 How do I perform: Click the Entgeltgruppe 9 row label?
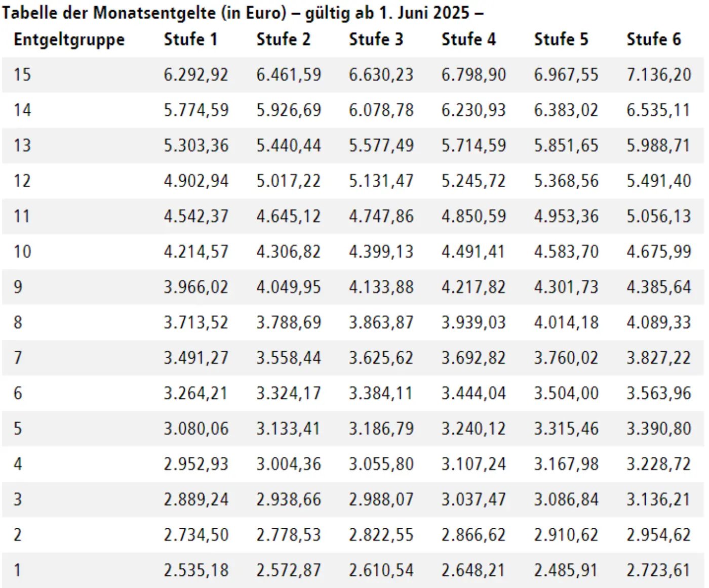pyautogui.click(x=18, y=287)
